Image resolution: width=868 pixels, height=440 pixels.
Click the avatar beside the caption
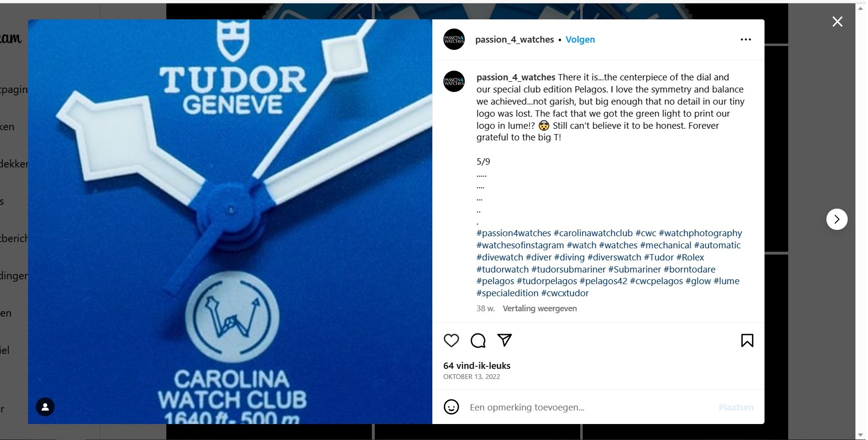454,81
